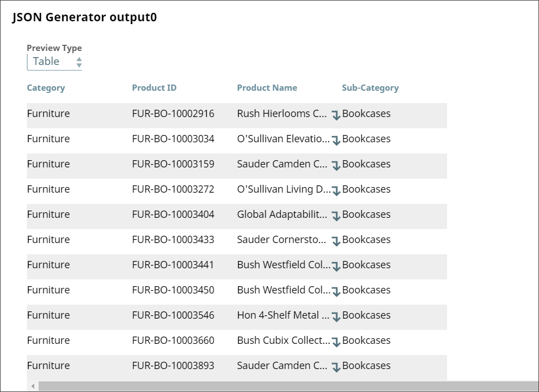Click drill-down arrow for FUR-BO-10003272 row
539x392 pixels.
point(337,189)
